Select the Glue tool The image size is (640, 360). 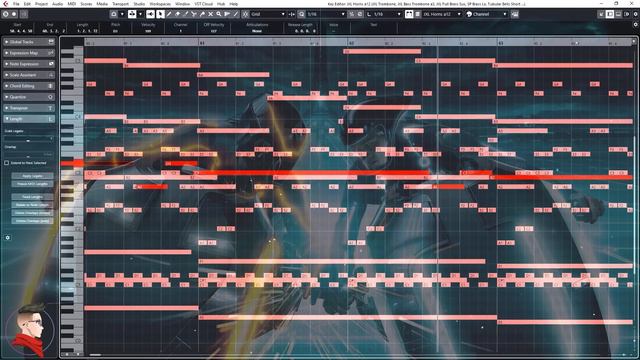202,14
